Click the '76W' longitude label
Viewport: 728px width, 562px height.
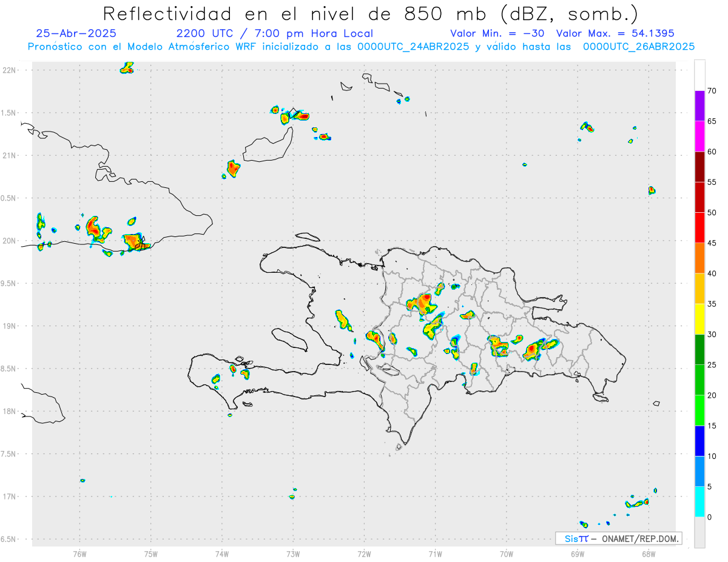pyautogui.click(x=79, y=553)
